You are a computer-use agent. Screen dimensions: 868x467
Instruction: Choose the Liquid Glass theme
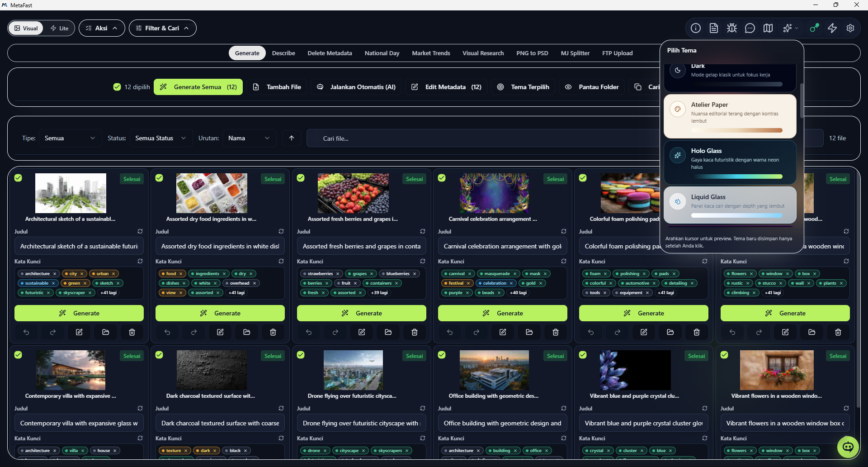730,205
